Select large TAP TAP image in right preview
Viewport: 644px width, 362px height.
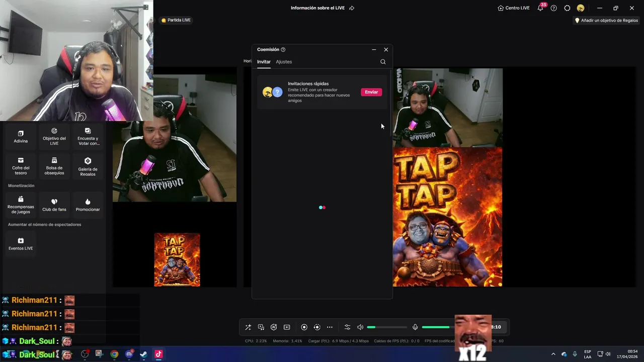(447, 217)
